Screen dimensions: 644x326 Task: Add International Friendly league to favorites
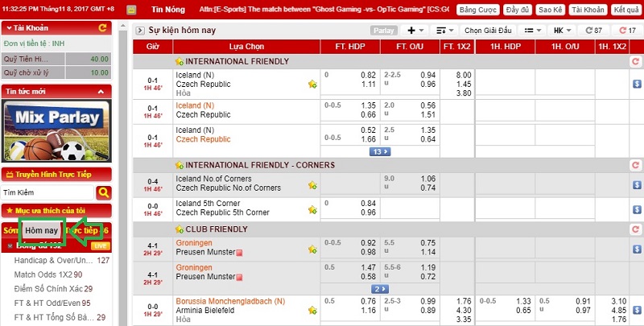pos(179,61)
